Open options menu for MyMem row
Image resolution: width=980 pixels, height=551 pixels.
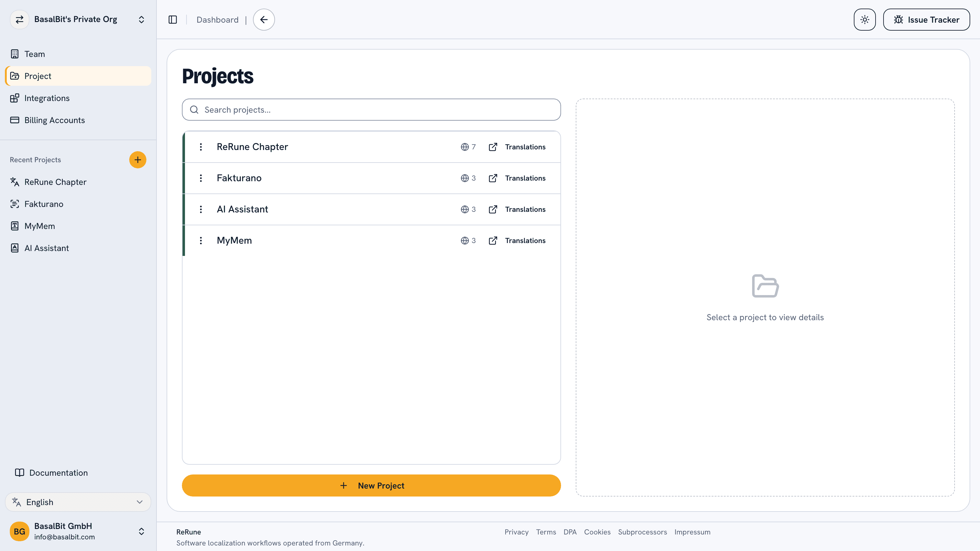(x=201, y=240)
